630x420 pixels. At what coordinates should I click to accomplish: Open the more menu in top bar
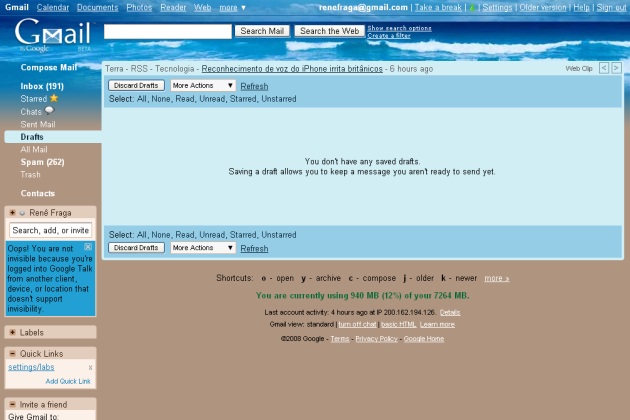point(232,7)
